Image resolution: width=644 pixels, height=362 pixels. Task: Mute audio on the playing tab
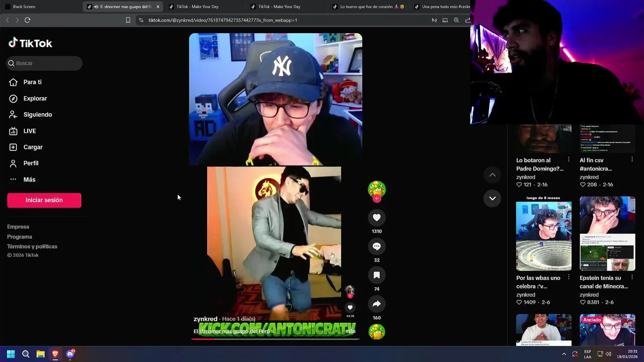pyautogui.click(x=96, y=7)
